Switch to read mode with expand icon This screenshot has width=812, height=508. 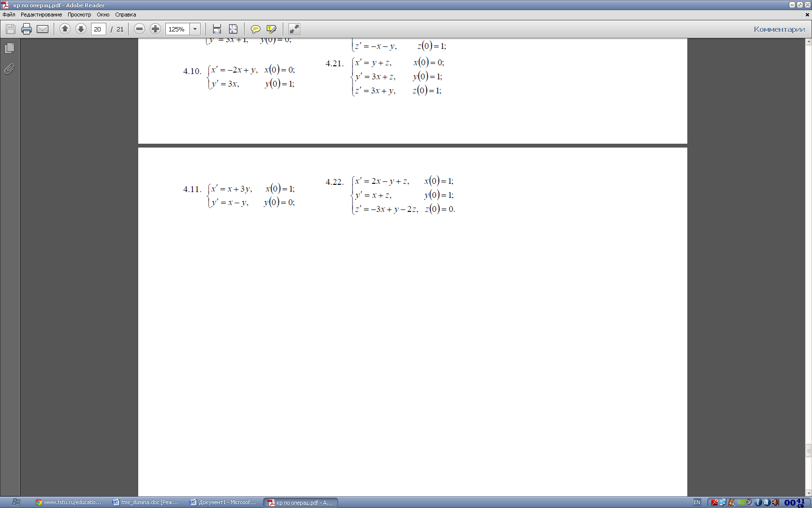point(294,29)
